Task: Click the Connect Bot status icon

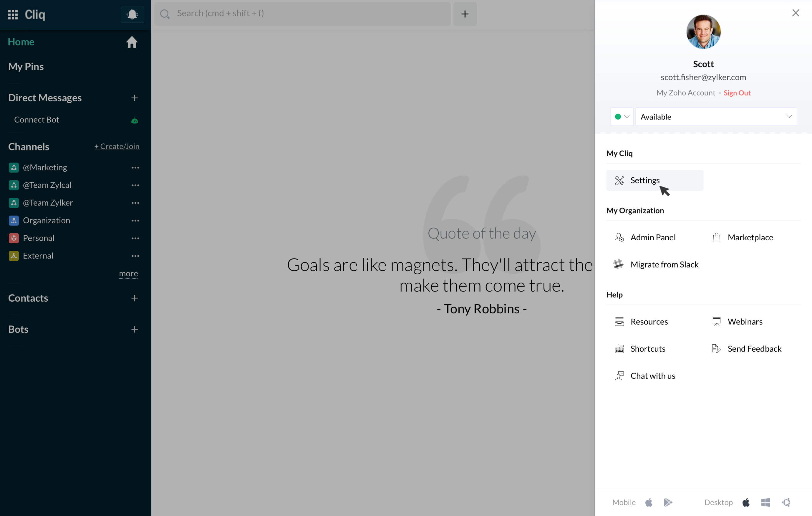Action: pos(135,120)
